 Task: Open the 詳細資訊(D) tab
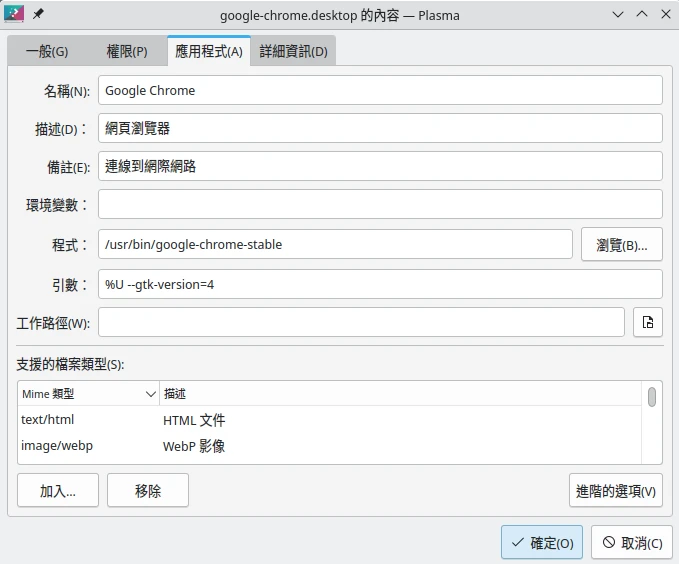(x=293, y=52)
